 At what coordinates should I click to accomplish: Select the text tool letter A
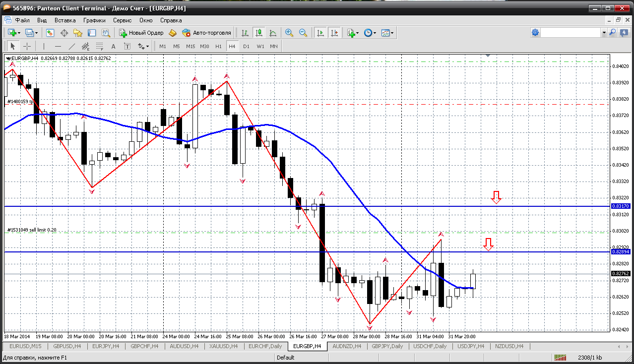113,46
